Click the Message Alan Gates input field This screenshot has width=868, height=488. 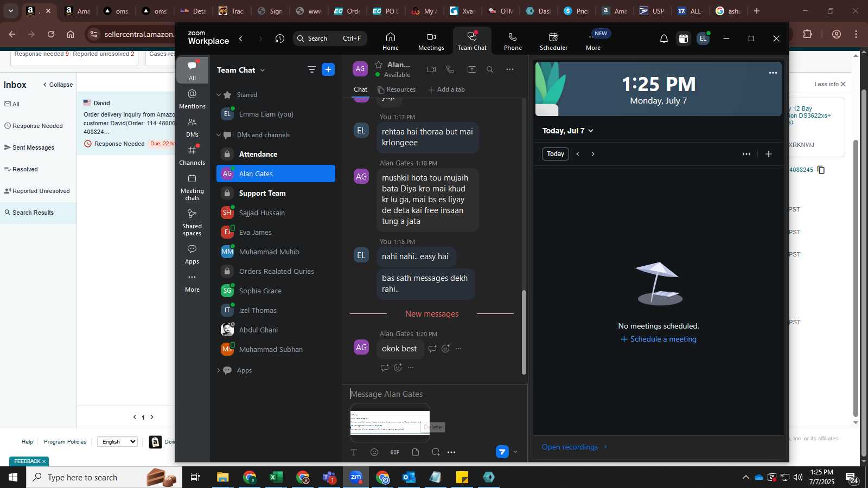point(434,394)
